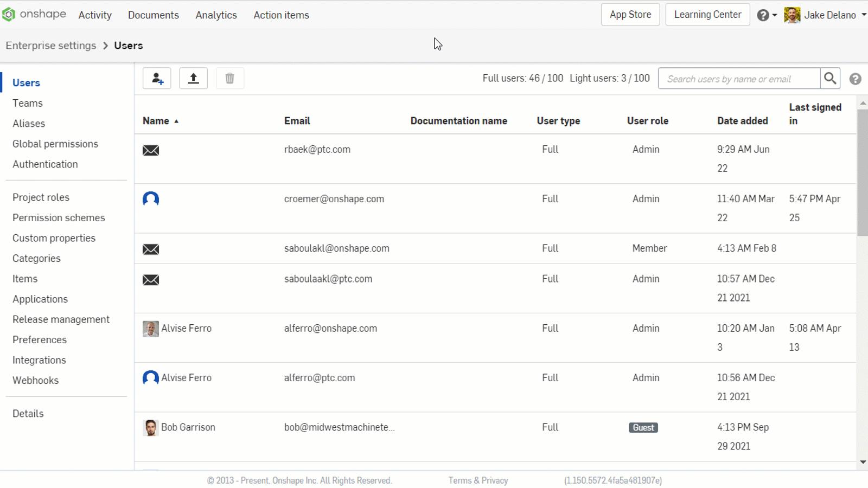Open the App Store button
This screenshot has width=868, height=488.
click(x=630, y=15)
